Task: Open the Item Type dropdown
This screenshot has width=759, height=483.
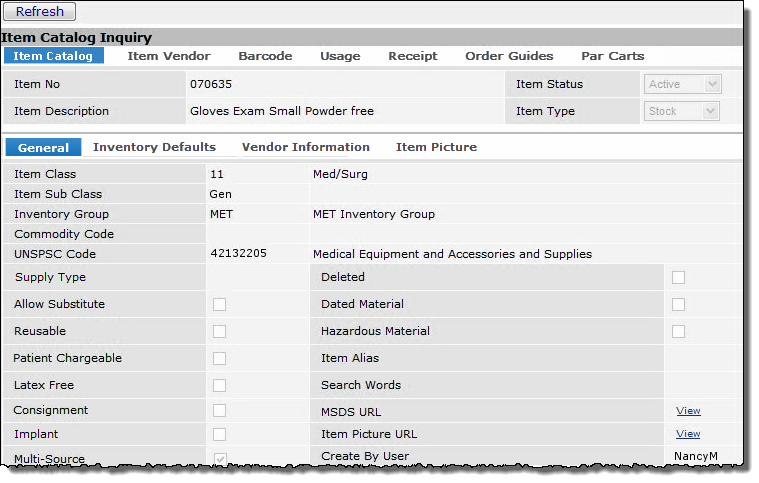Action: coord(683,112)
